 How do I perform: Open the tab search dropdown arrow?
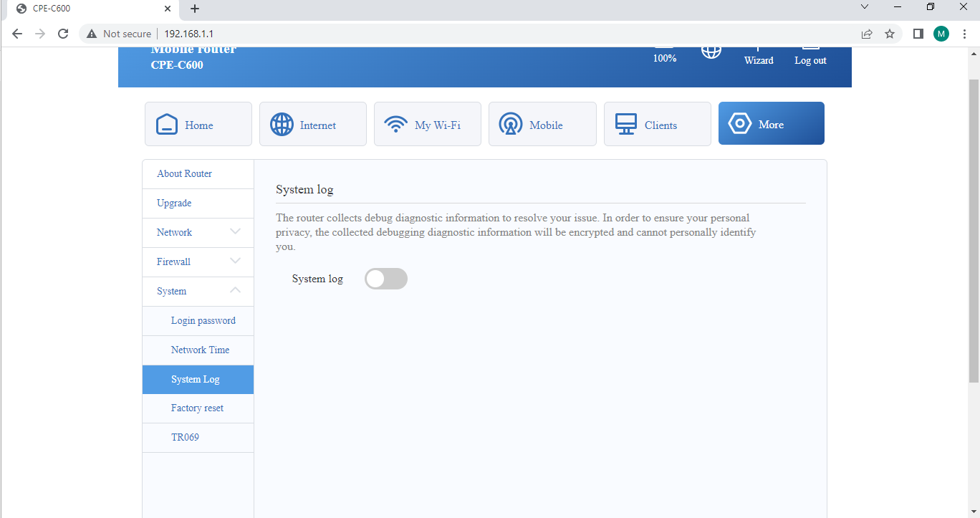pos(865,6)
